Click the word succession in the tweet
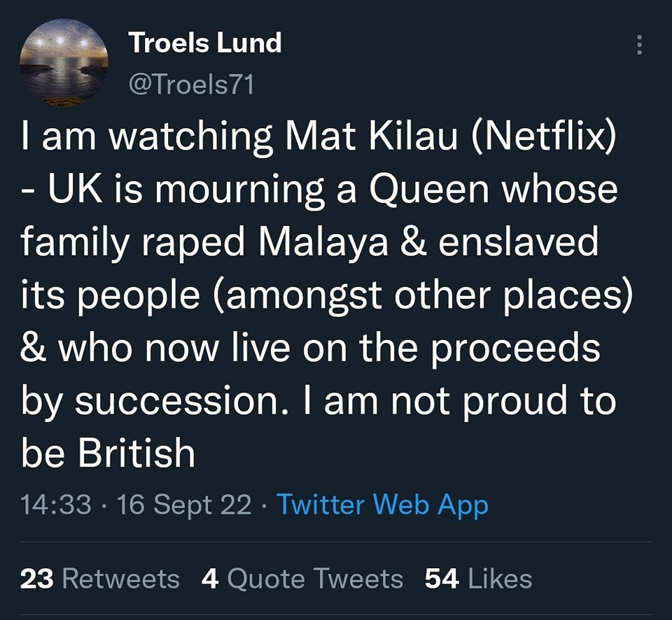The height and width of the screenshot is (620, 672). click(176, 402)
